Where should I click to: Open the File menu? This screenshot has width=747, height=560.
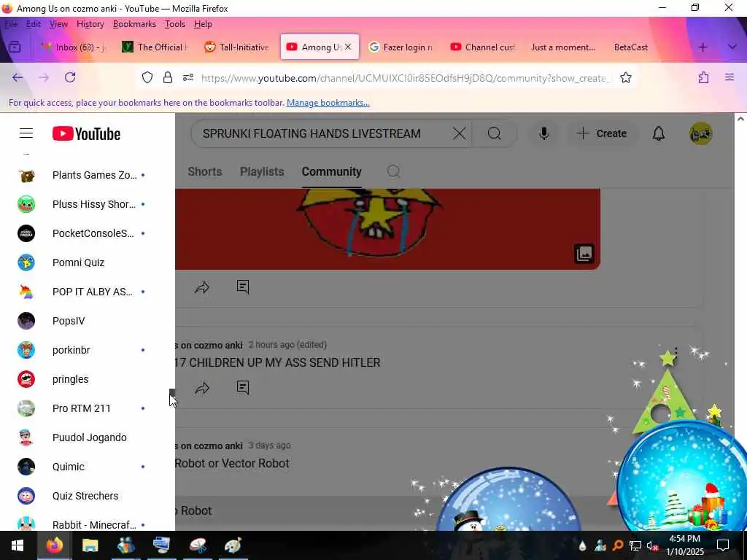pos(11,24)
